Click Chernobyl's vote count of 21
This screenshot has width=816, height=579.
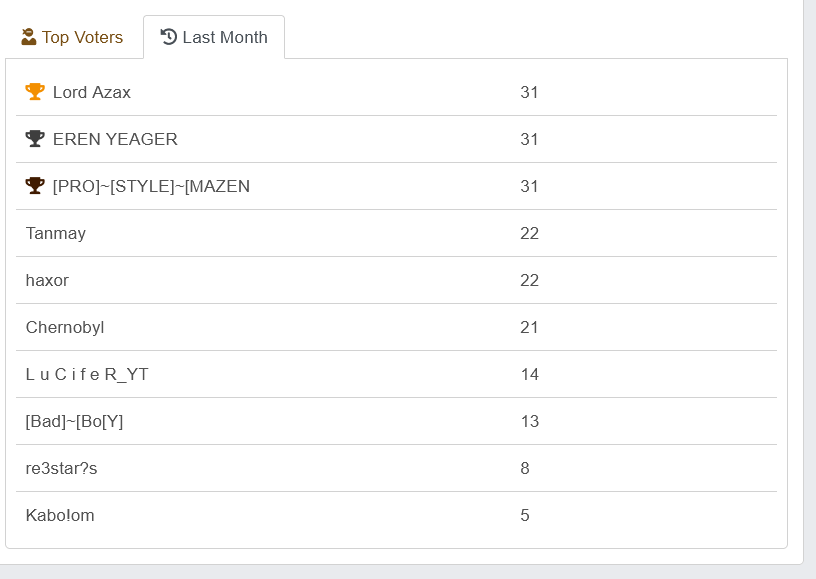point(529,328)
